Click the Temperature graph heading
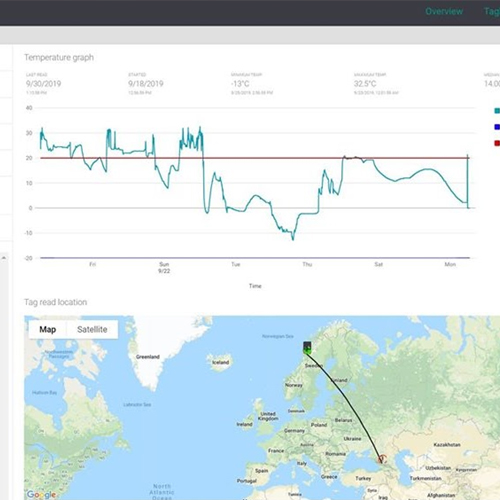This screenshot has height=500, width=500. [x=59, y=57]
